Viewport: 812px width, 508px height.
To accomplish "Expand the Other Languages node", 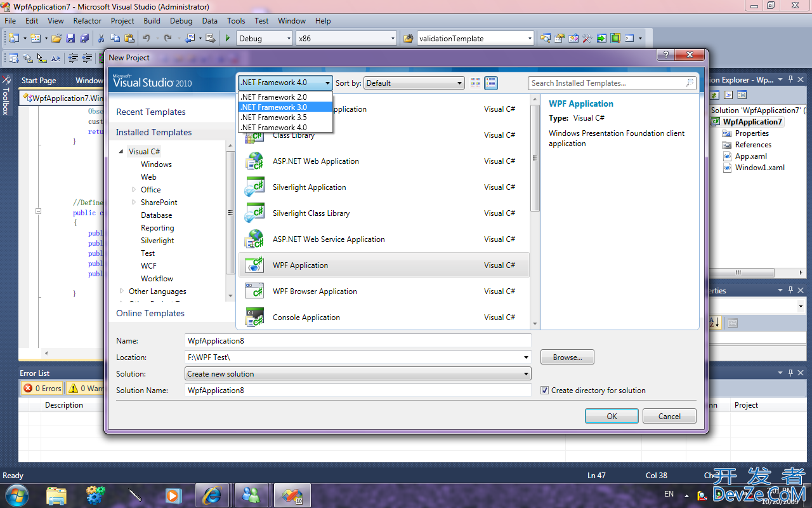I will click(122, 291).
